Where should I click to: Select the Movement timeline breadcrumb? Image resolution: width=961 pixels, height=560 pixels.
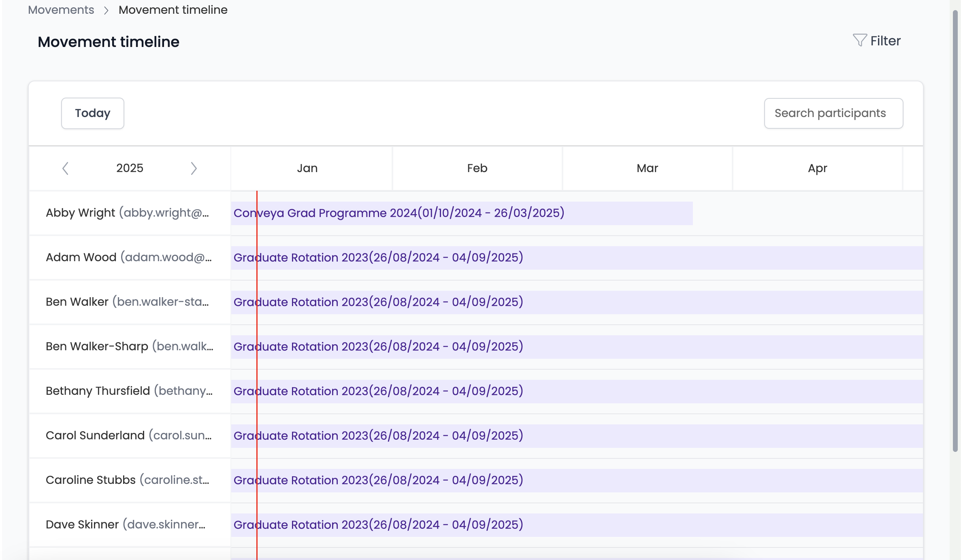[x=173, y=10]
